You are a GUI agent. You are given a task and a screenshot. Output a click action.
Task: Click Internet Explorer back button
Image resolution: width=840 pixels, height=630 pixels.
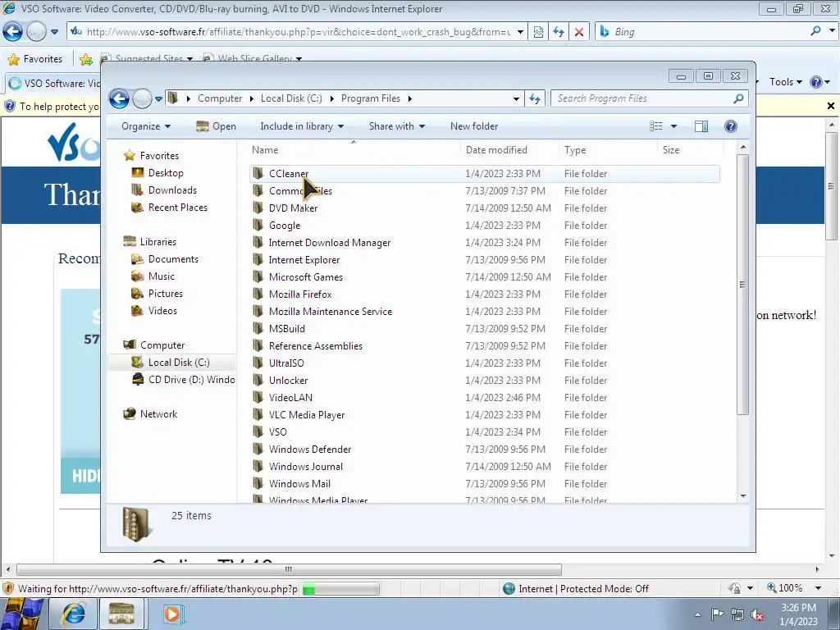(13, 32)
